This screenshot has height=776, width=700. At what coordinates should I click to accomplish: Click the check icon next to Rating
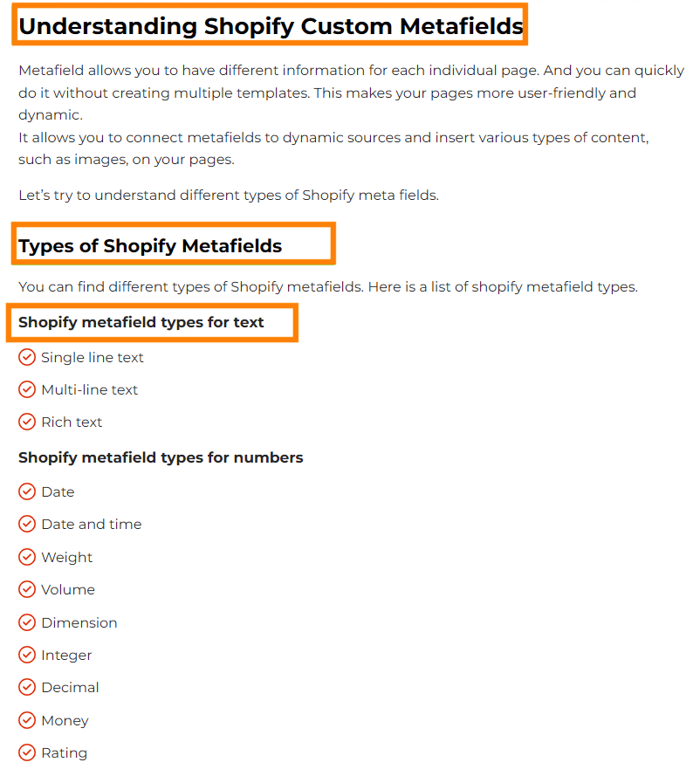27,752
